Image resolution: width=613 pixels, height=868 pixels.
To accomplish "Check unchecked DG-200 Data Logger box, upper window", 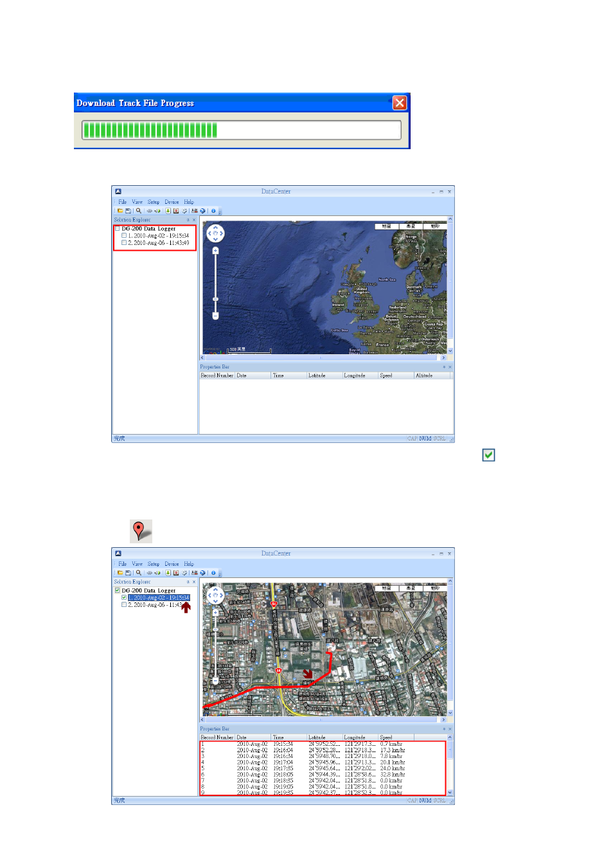I will [118, 228].
